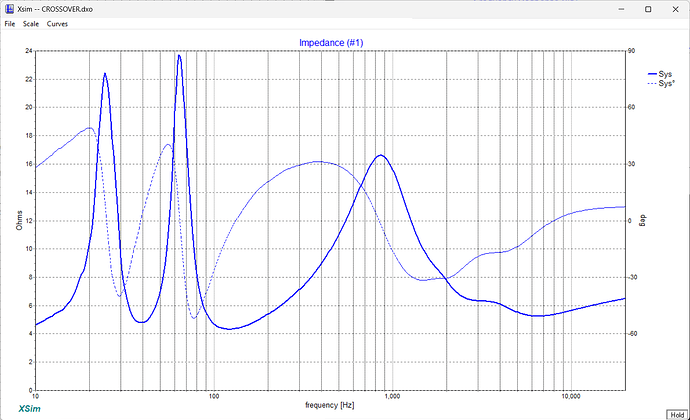Click the frequency [Hz] axis label

pyautogui.click(x=330, y=405)
